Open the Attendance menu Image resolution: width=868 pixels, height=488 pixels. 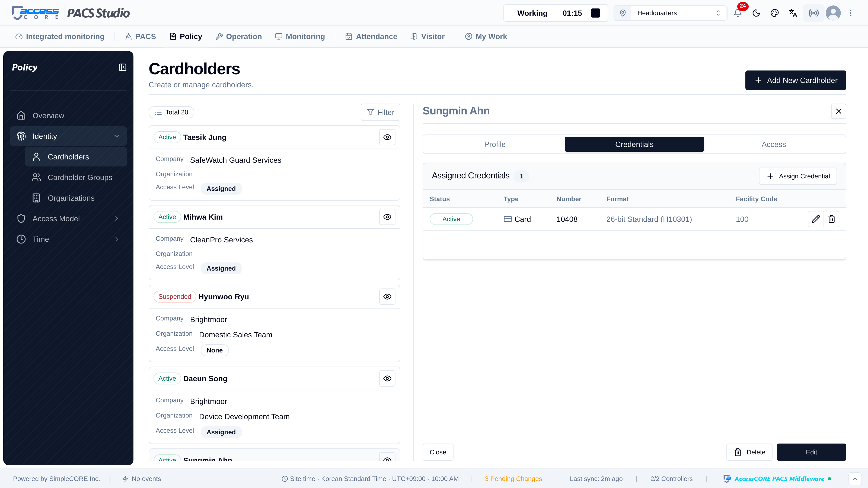[x=371, y=36]
